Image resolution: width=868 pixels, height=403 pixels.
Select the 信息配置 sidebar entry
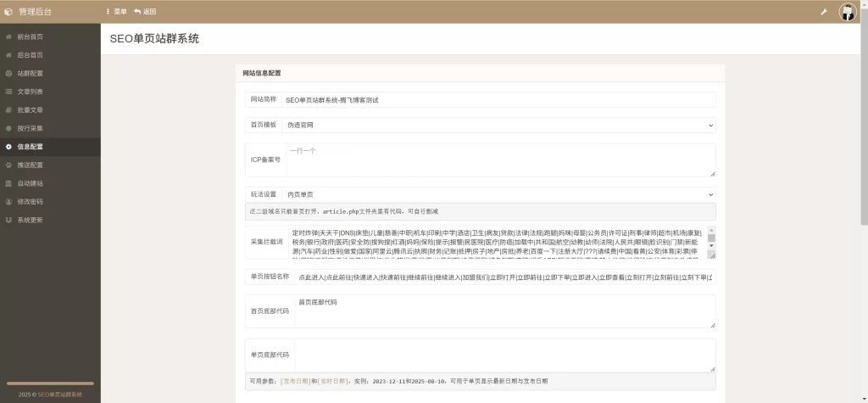tap(50, 147)
